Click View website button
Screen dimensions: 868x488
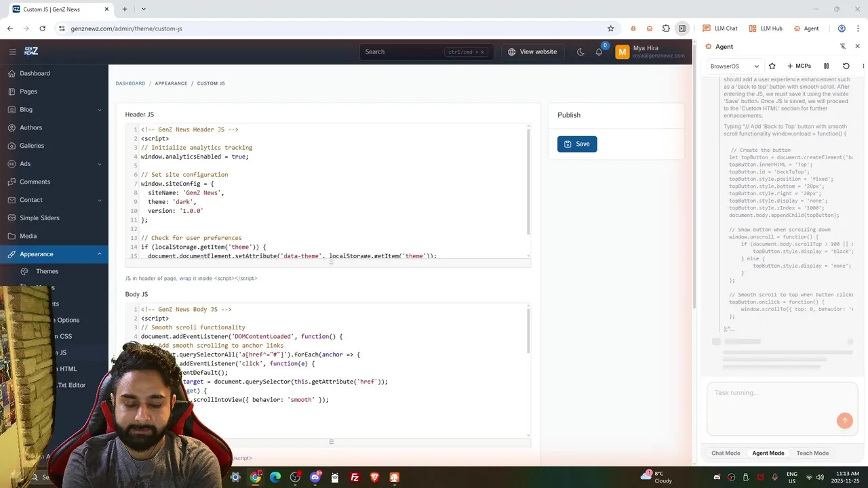tap(532, 52)
